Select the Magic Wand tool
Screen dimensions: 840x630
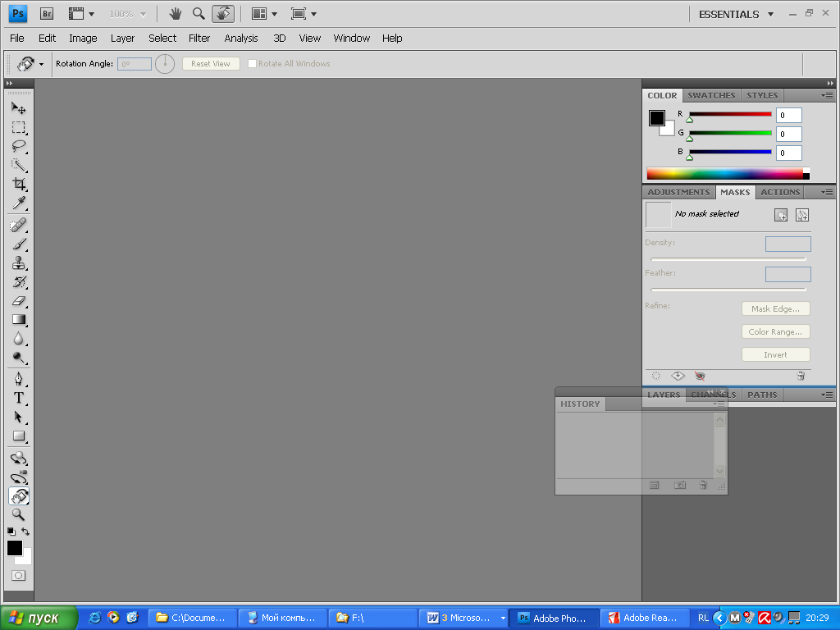(19, 165)
